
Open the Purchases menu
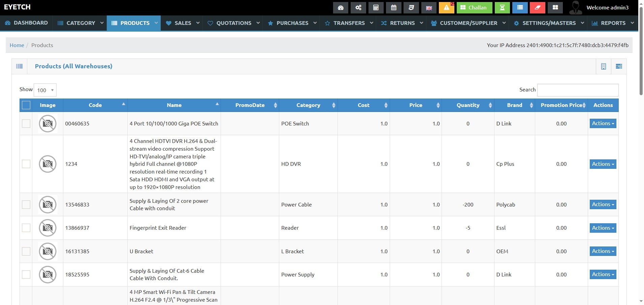pyautogui.click(x=292, y=23)
